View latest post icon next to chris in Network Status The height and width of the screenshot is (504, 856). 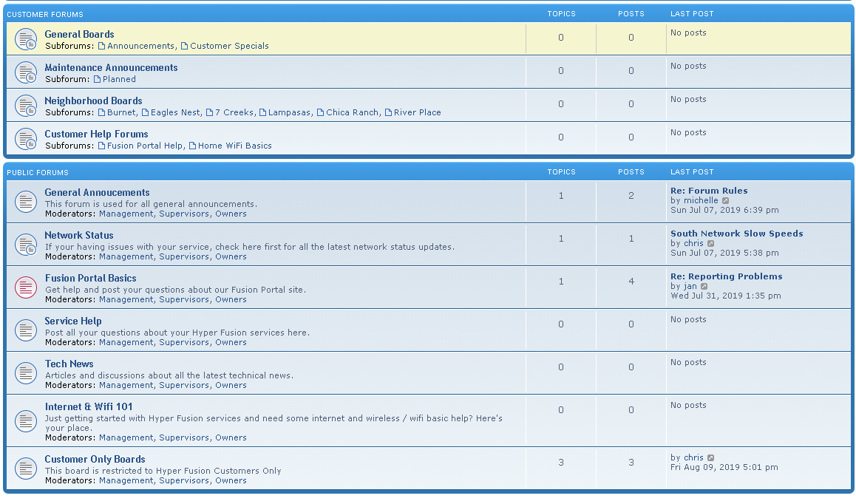point(711,244)
